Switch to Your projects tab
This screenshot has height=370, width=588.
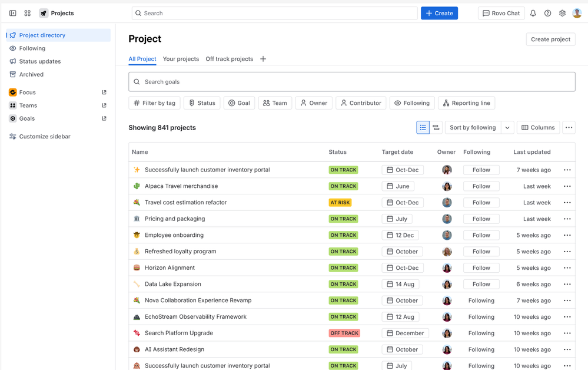coord(181,59)
